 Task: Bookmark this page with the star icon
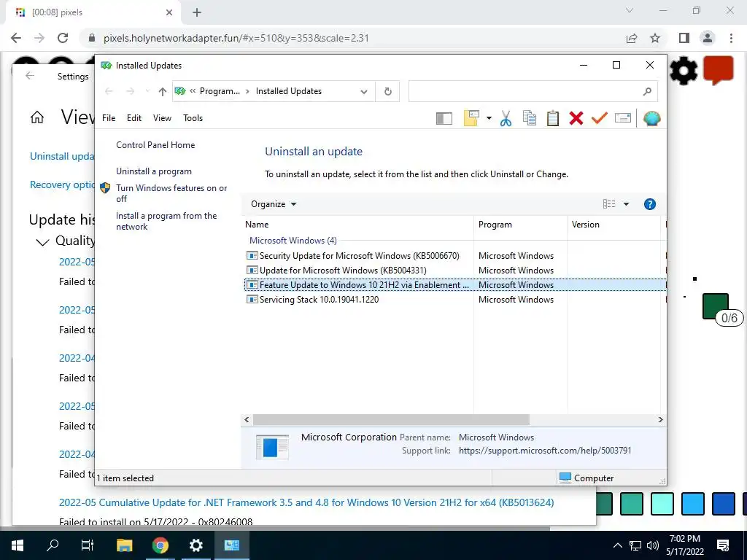[x=655, y=38]
